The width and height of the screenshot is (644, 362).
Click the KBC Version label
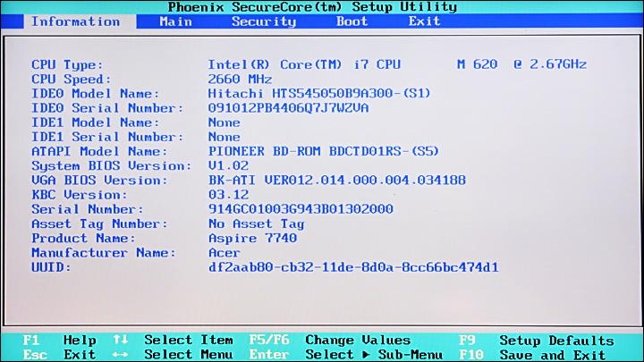point(80,195)
